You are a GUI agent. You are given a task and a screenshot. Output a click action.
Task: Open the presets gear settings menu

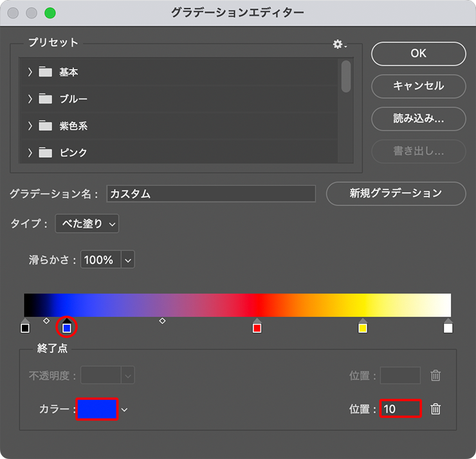(x=338, y=44)
